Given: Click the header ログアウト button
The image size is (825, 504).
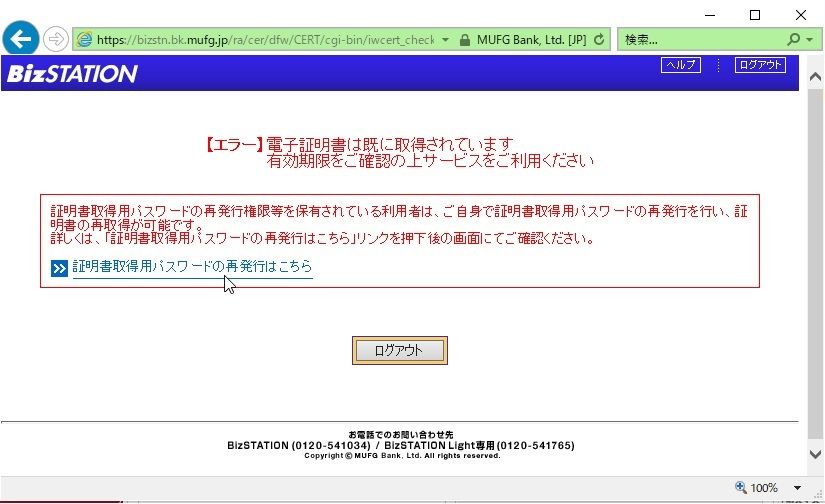Looking at the screenshot, I should [x=760, y=65].
